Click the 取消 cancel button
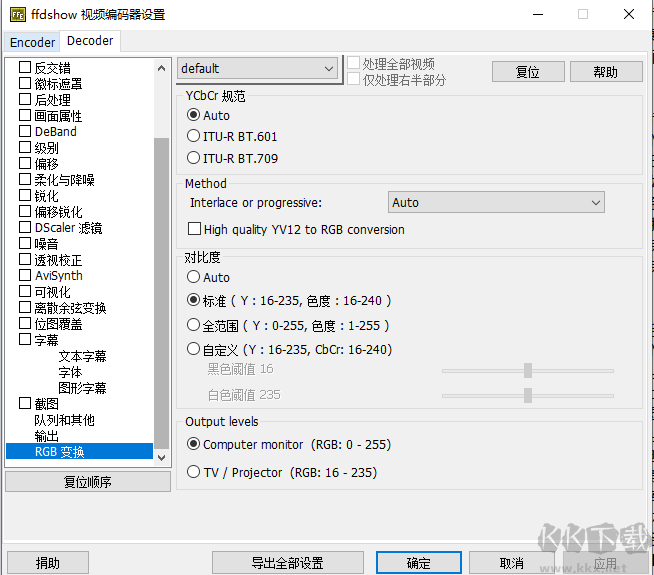This screenshot has width=654, height=575. pos(512,562)
